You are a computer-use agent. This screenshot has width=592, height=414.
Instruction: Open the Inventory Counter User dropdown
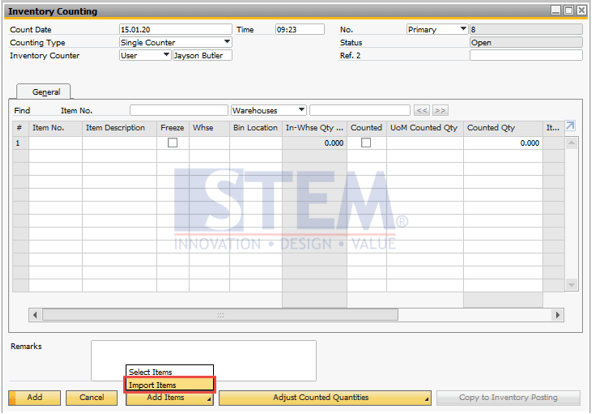click(x=166, y=55)
